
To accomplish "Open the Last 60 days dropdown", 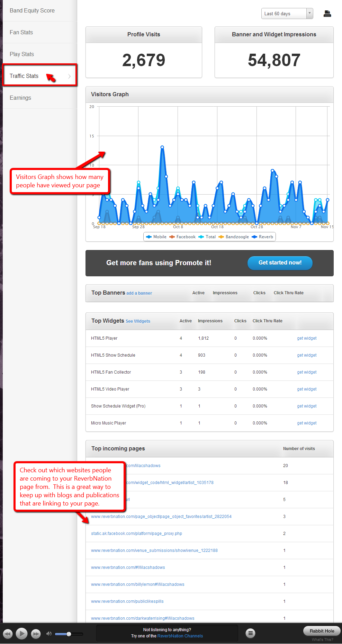I will (287, 14).
